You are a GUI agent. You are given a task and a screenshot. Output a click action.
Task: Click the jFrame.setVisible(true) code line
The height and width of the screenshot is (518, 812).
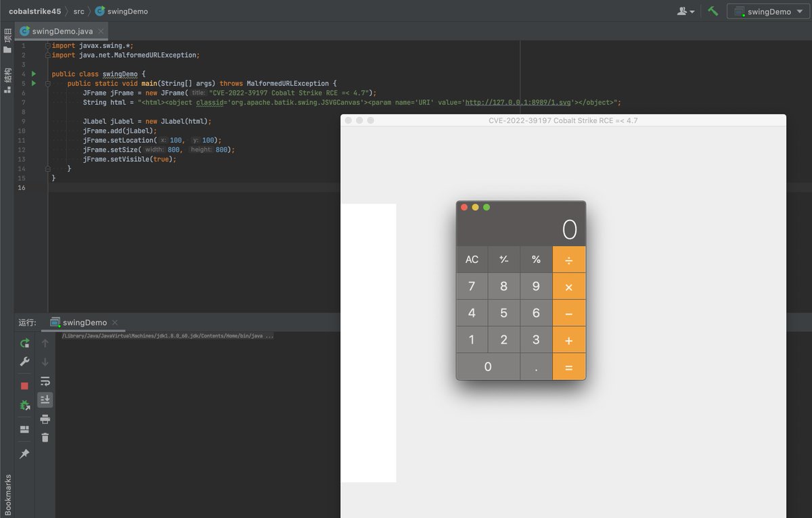coord(129,159)
